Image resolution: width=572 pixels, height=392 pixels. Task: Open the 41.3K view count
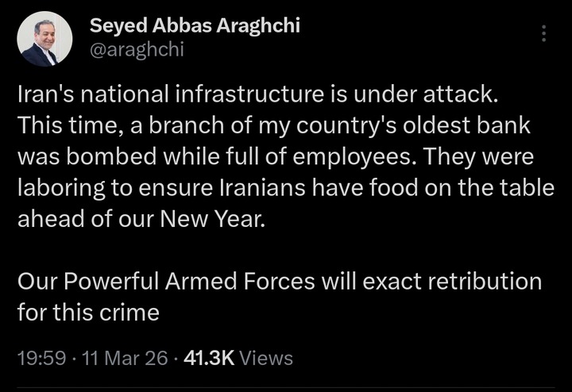tap(209, 359)
